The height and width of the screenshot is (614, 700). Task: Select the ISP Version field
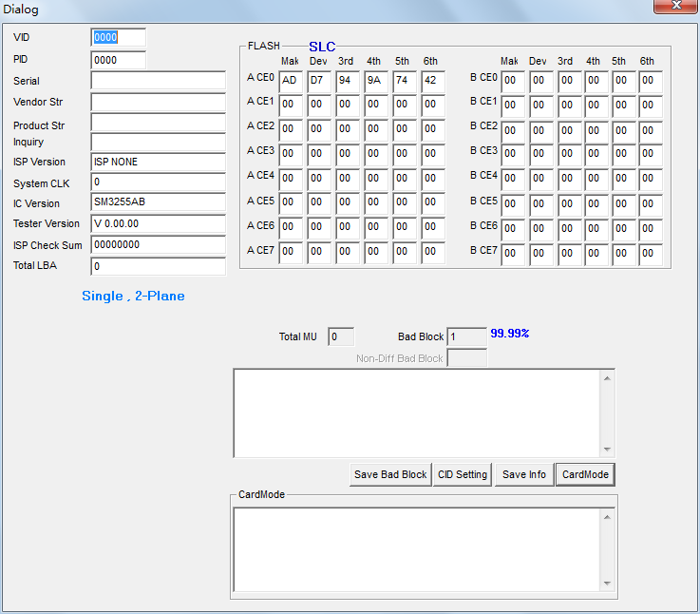point(158,162)
